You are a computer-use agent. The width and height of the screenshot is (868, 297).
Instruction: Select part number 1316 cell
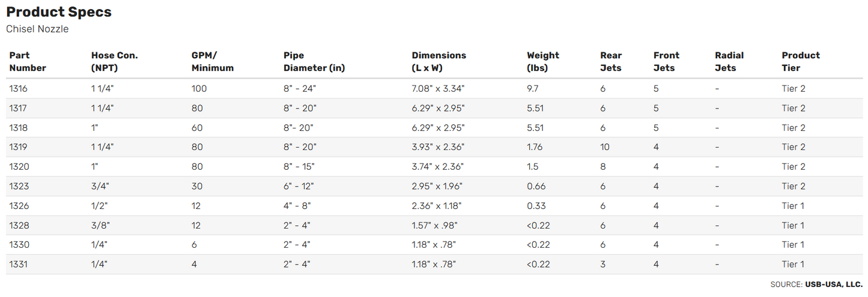tap(18, 89)
